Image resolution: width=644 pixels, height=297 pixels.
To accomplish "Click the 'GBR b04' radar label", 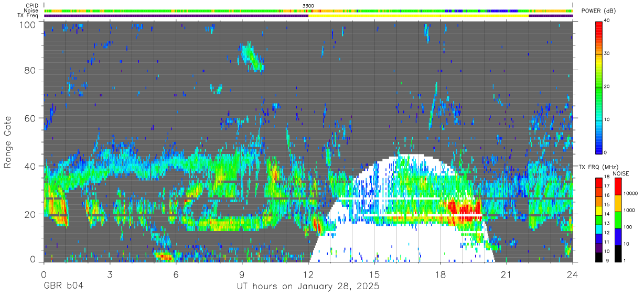I will 63,287.
